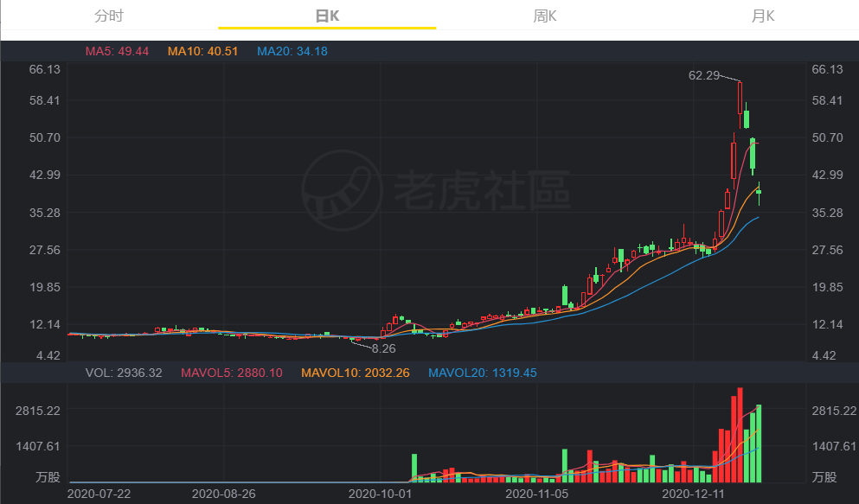This screenshot has width=859, height=504.
Task: Click the 2020-07-22 date axis label
Action: [x=99, y=494]
